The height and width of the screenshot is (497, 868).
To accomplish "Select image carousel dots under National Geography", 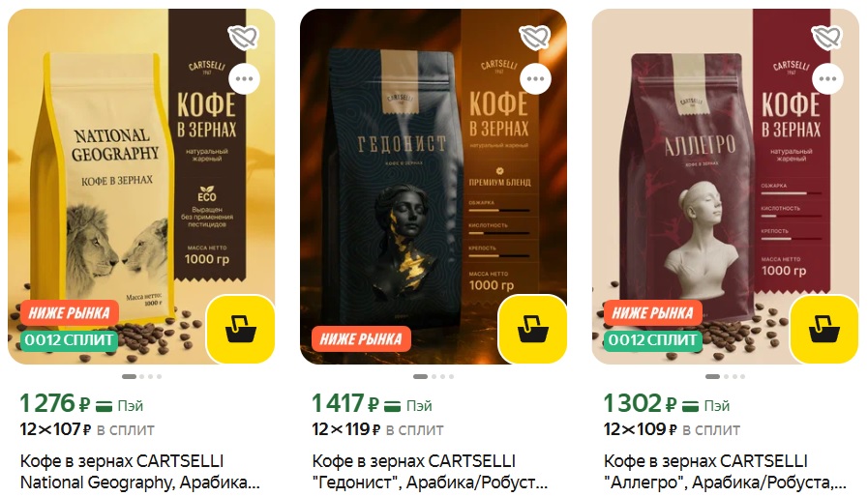I will [141, 376].
